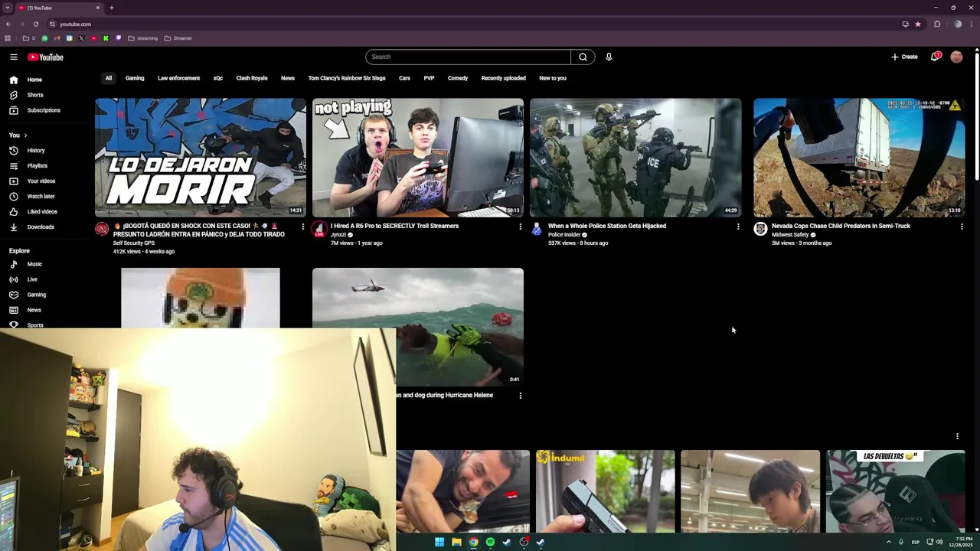
Task: Start voice search with the microphone
Action: (609, 57)
